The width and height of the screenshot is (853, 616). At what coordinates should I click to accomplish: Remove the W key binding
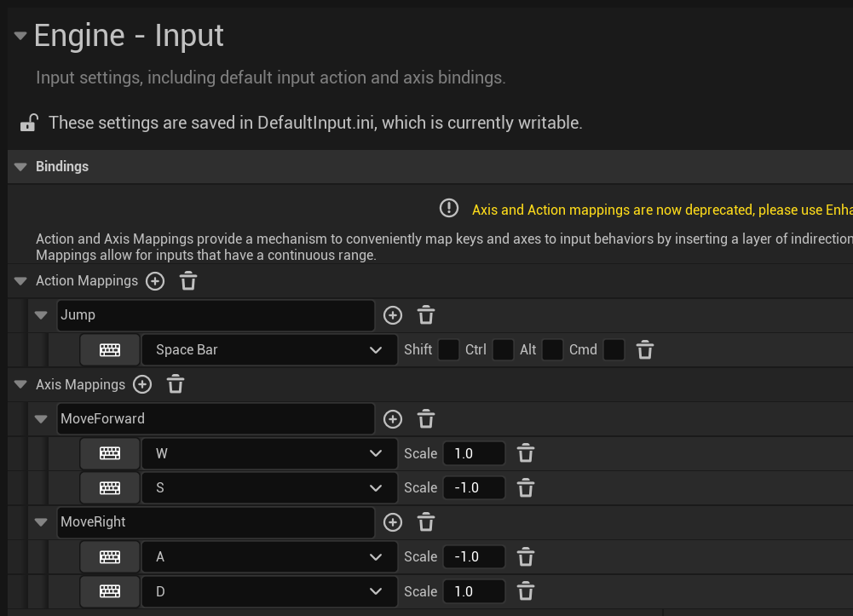[x=526, y=453]
